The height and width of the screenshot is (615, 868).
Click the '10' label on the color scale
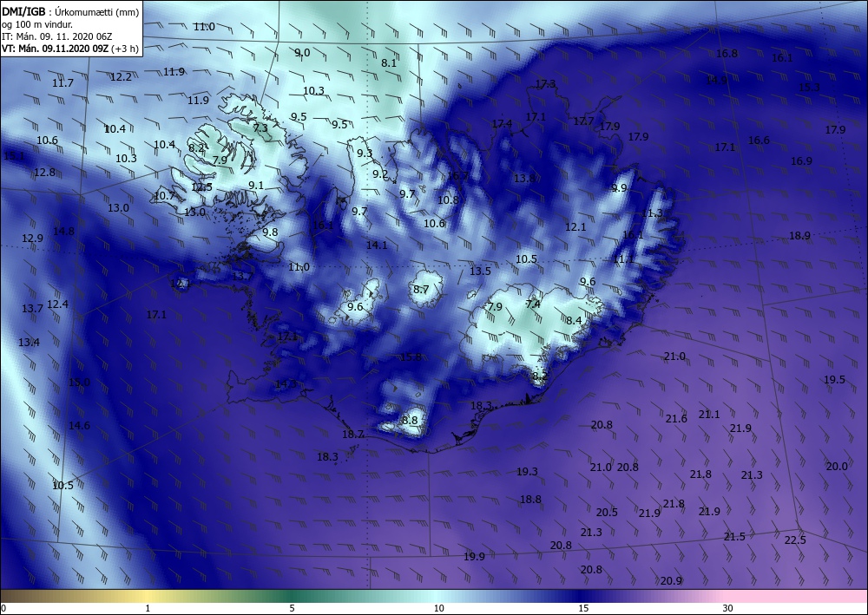tap(438, 608)
